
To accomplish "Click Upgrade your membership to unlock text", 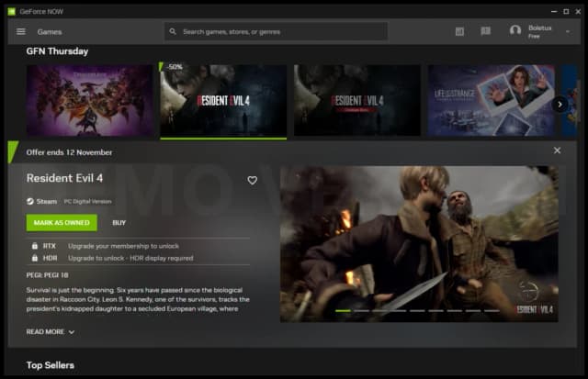I will tap(123, 246).
